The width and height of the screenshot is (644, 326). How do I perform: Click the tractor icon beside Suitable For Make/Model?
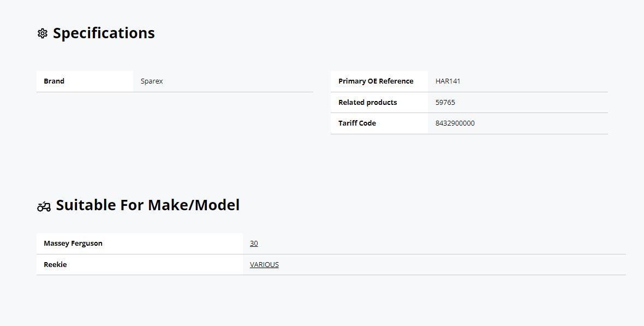pyautogui.click(x=44, y=206)
